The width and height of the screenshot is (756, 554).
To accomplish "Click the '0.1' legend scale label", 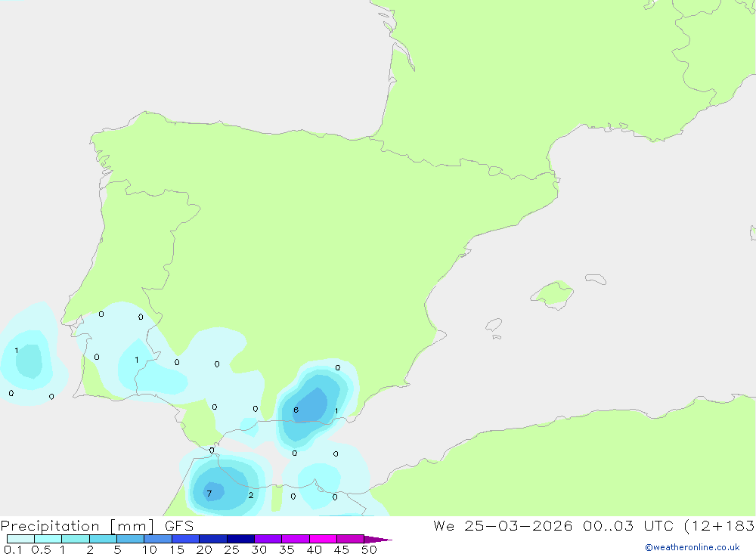I will click(13, 549).
